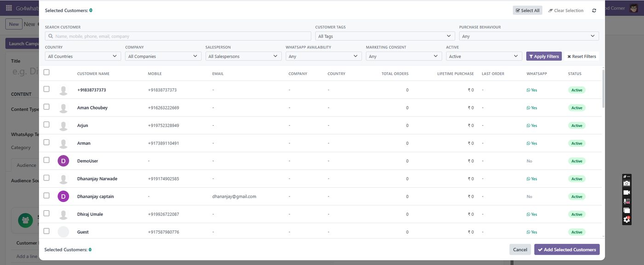
Task: Sort by Mobile column header
Action: click(x=155, y=74)
